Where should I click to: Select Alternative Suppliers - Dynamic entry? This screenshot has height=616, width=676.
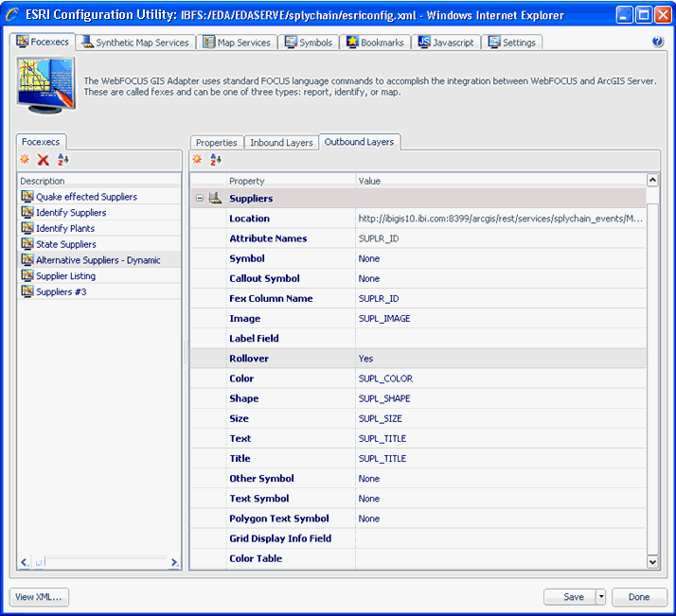[98, 260]
